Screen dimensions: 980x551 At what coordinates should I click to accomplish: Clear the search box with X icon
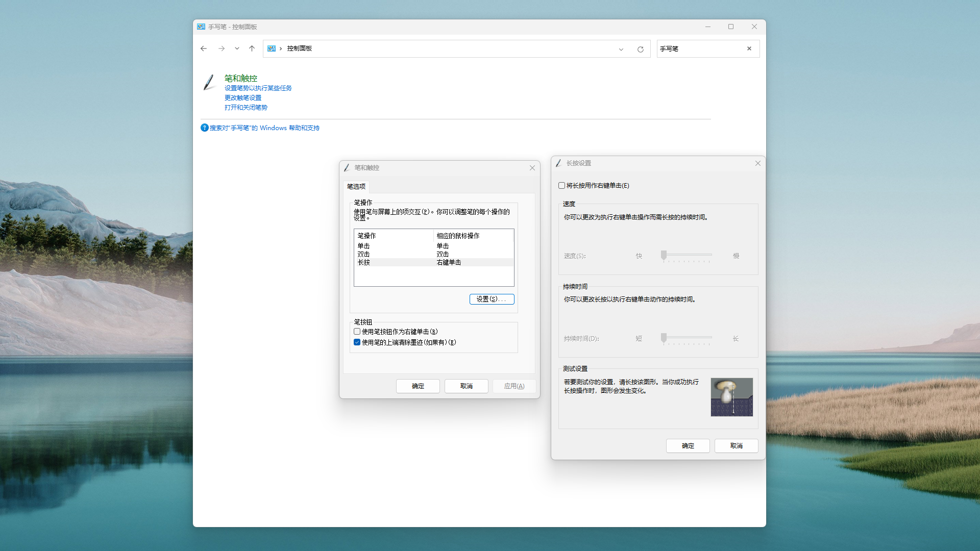[x=749, y=49]
